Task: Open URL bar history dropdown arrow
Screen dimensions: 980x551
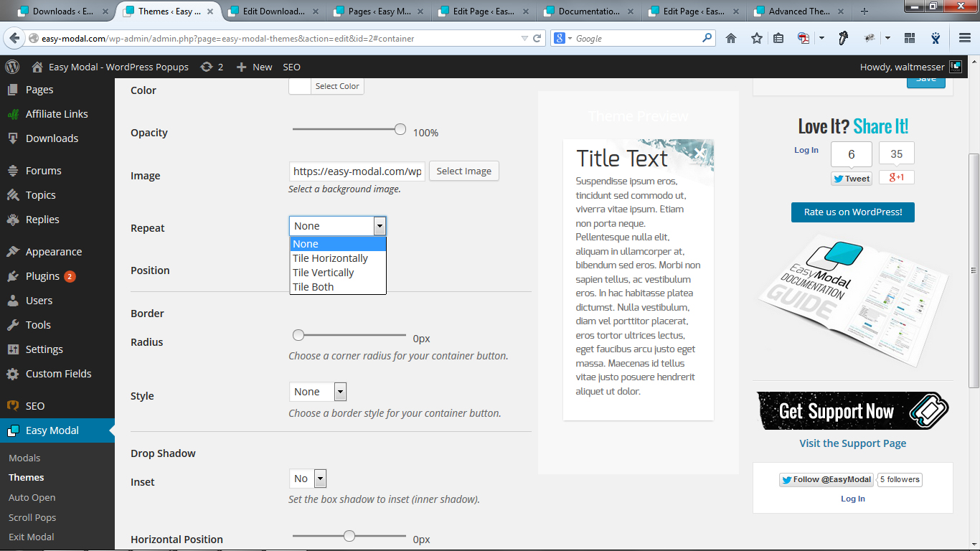Action: (524, 39)
